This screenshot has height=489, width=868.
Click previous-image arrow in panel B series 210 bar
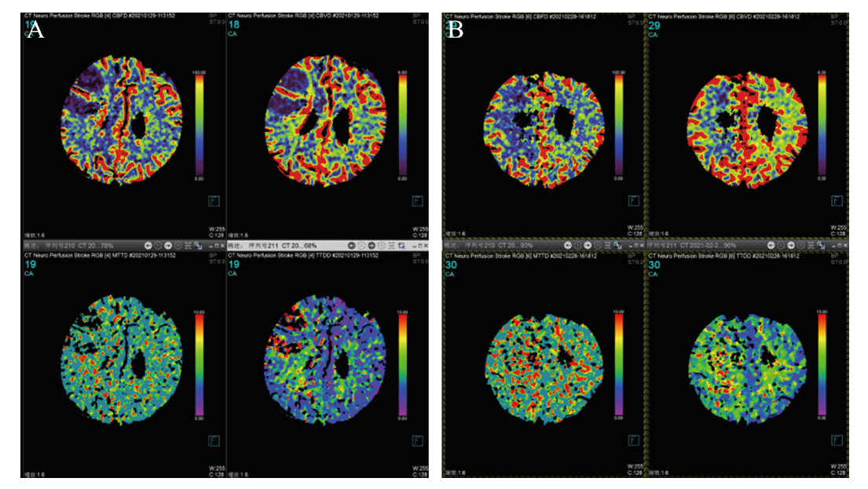click(568, 245)
